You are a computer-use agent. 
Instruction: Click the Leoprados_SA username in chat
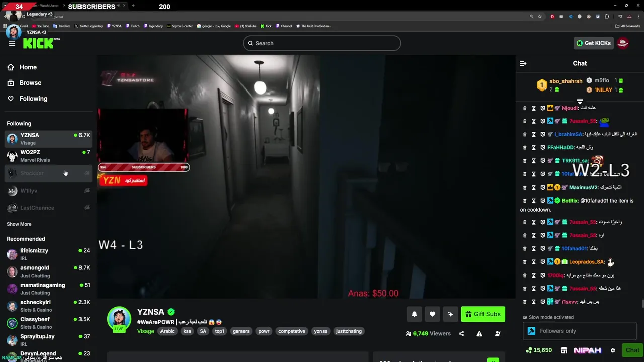pos(587,262)
